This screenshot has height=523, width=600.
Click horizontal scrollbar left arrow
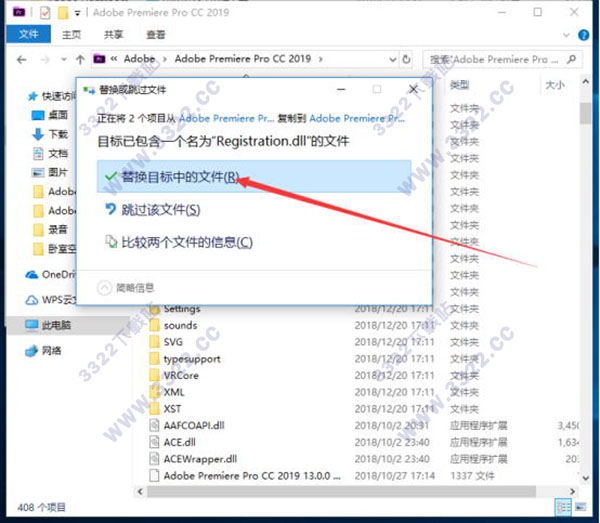point(140,492)
